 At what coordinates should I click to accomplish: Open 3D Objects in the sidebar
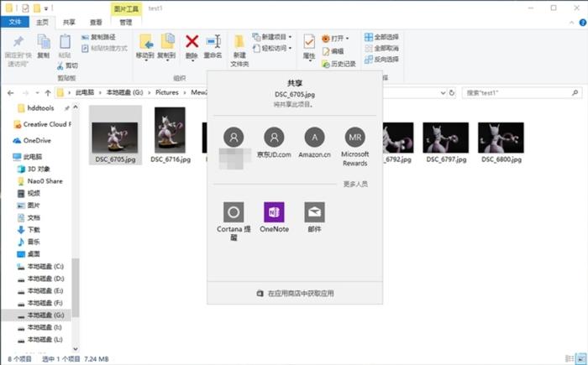click(34, 169)
